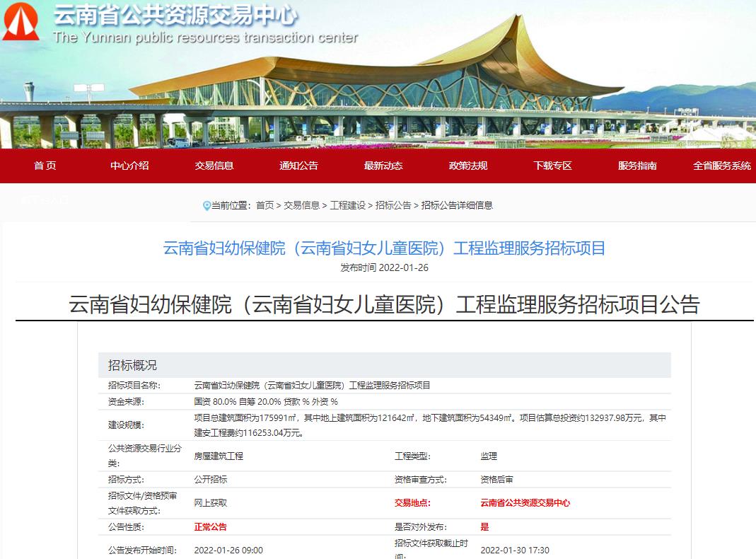
Task: Click the red Yunnan center logo
Action: tap(21, 22)
